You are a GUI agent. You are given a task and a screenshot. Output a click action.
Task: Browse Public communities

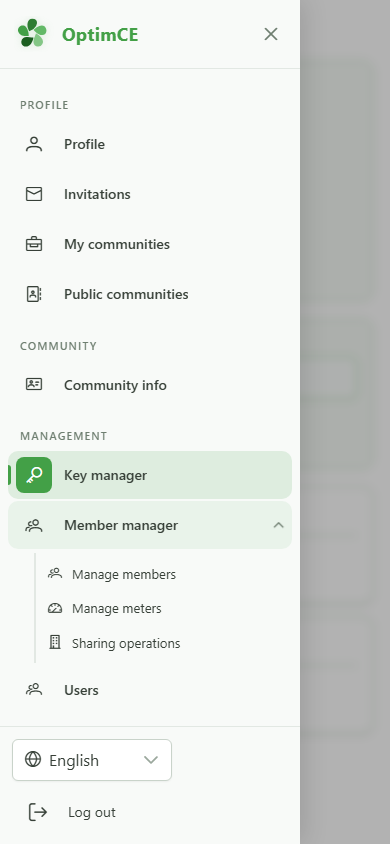coord(150,294)
